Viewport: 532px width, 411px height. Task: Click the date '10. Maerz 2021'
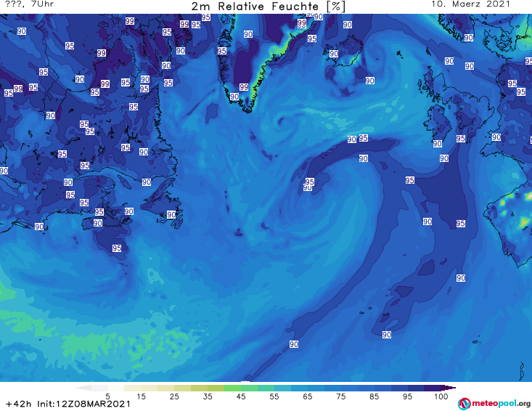point(470,4)
